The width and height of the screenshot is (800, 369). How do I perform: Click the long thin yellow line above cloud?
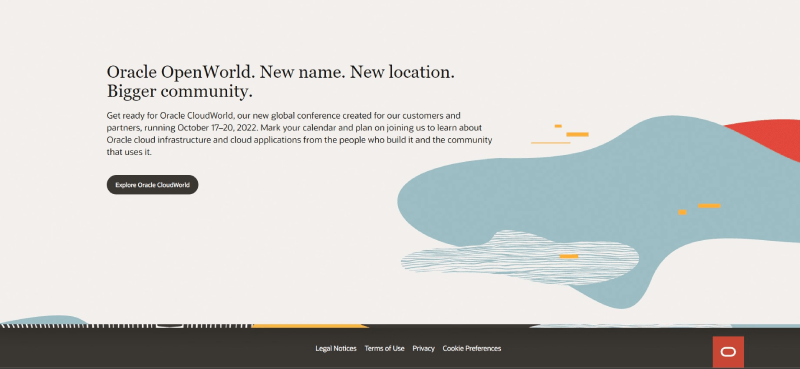(551, 143)
